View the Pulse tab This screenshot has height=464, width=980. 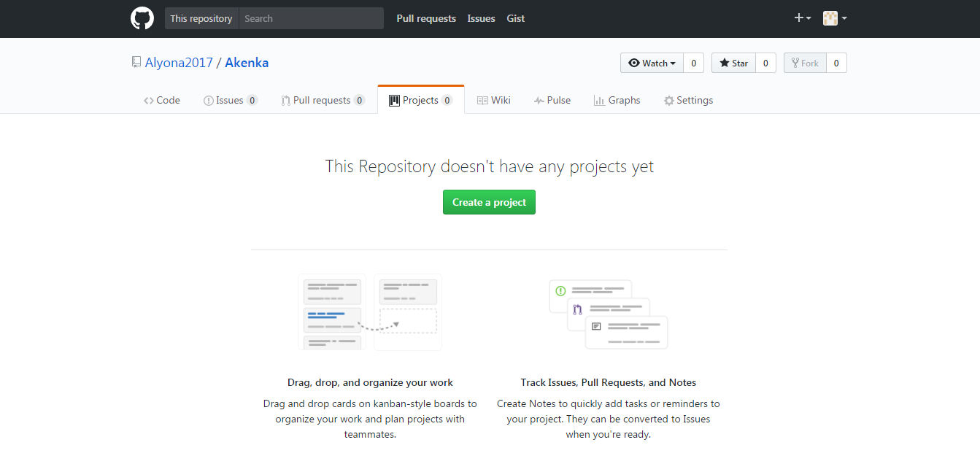click(552, 101)
